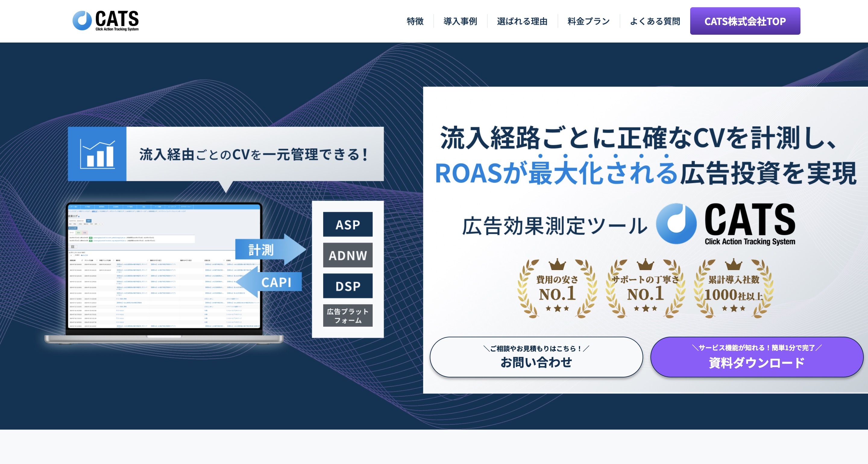This screenshot has width=868, height=464.
Task: Click the CATS logo in header
Action: click(105, 21)
